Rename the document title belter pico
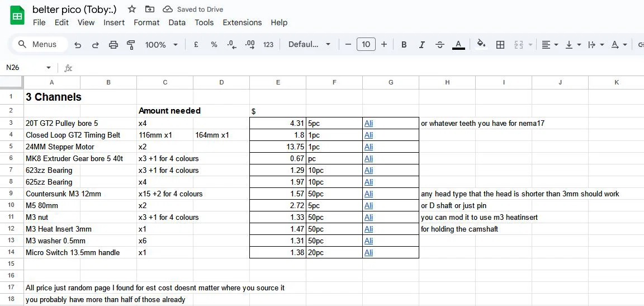This screenshot has height=306, width=644. (x=74, y=9)
